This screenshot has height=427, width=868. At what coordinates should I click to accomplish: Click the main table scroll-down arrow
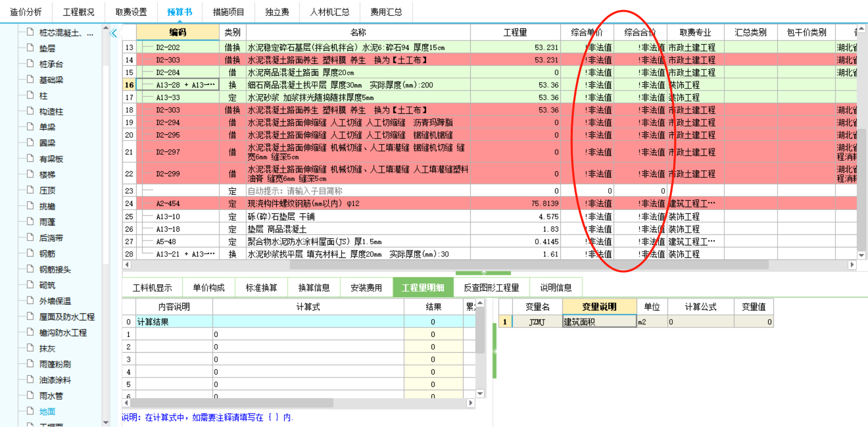click(861, 255)
